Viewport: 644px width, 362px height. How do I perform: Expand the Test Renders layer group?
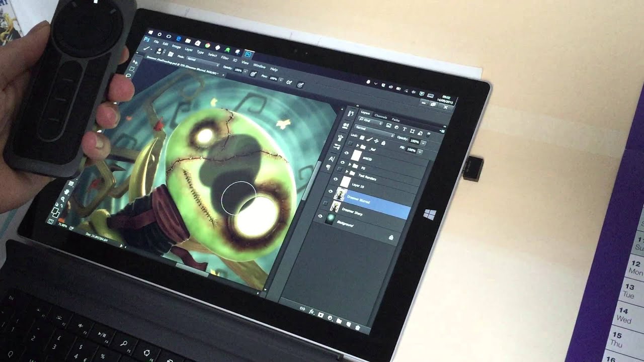(x=347, y=171)
